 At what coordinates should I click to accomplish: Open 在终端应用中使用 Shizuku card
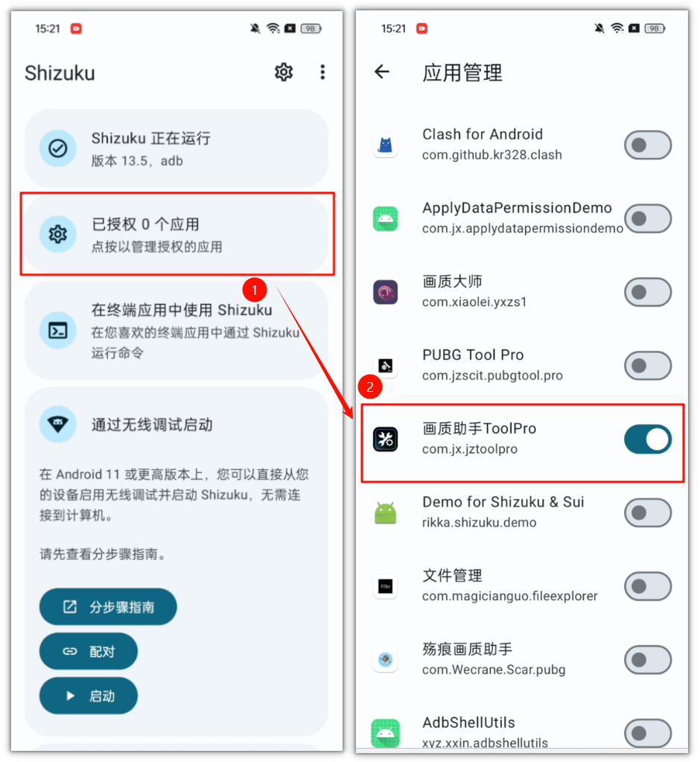(x=176, y=331)
